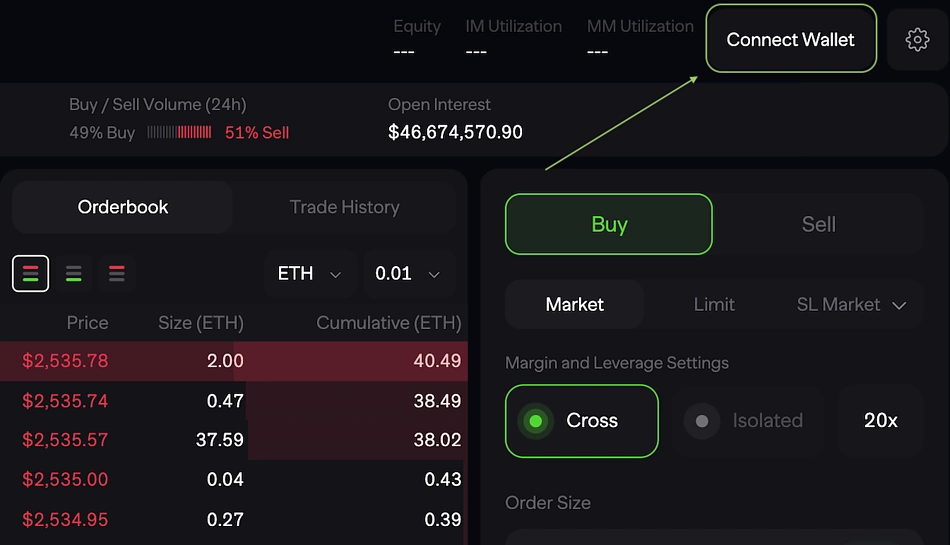Open settings via the gear icon
950x545 pixels.
click(x=917, y=40)
